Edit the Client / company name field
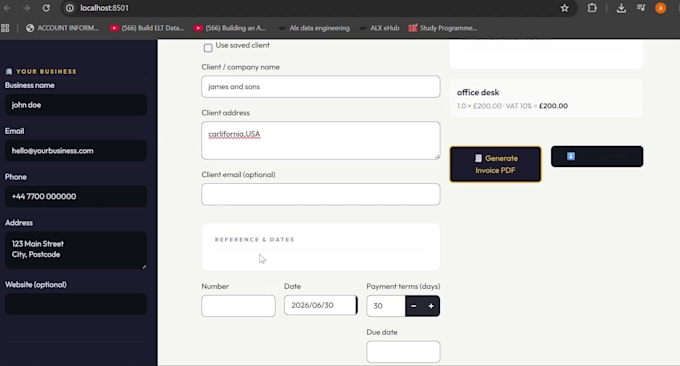This screenshot has height=366, width=680. pyautogui.click(x=321, y=87)
